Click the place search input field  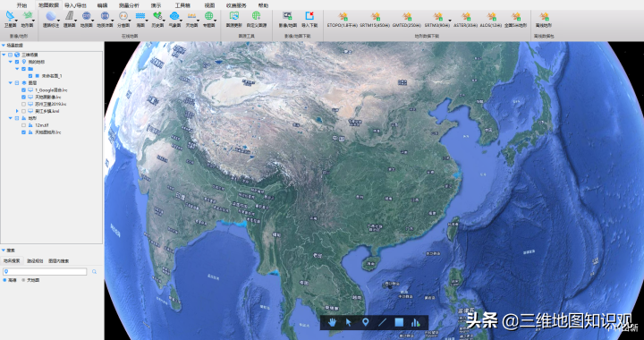point(45,272)
